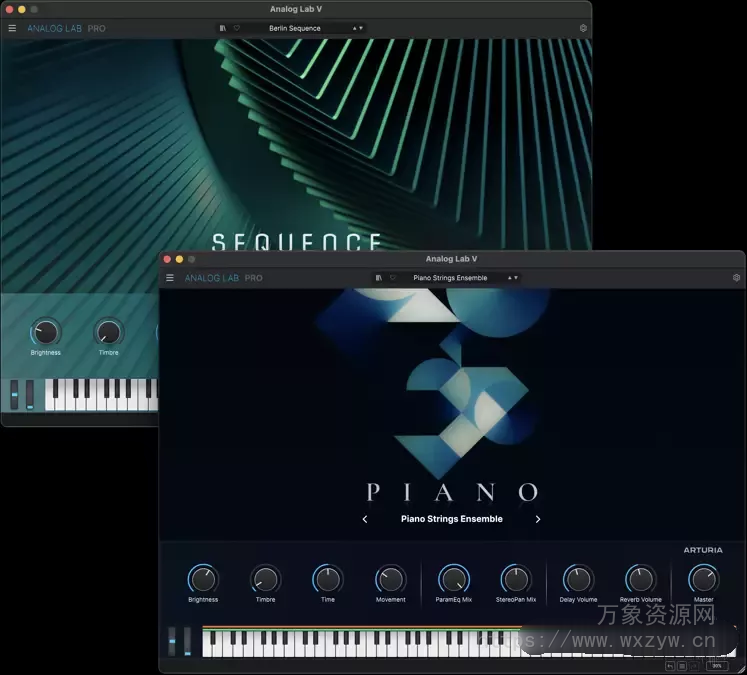The height and width of the screenshot is (675, 747).
Task: Open preset library icon beside Berlin Sequence
Action: click(222, 28)
